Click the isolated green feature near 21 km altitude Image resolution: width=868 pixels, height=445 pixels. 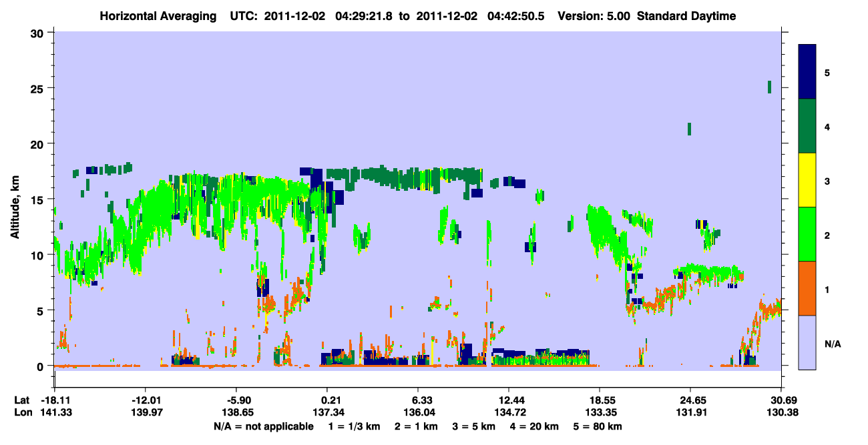tap(689, 129)
